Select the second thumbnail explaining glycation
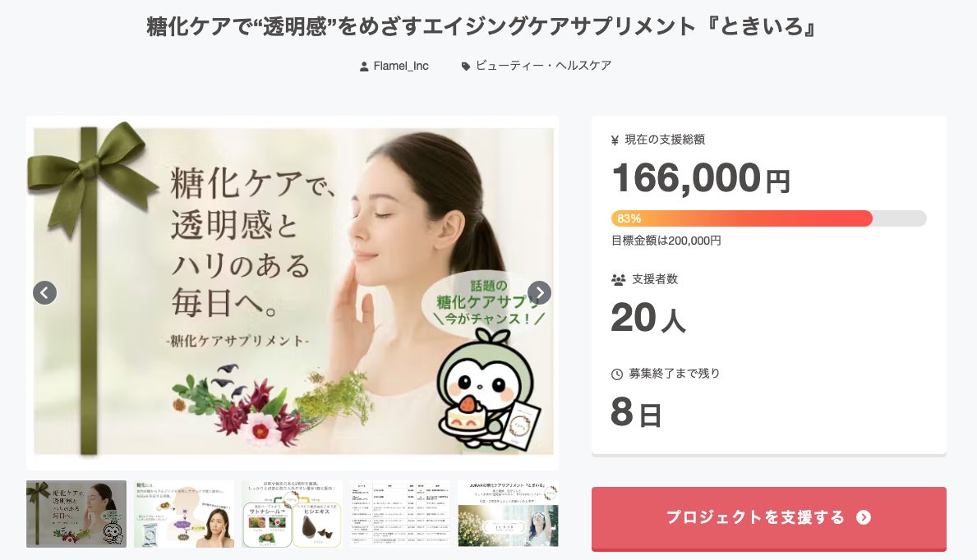Image resolution: width=977 pixels, height=560 pixels. (184, 514)
